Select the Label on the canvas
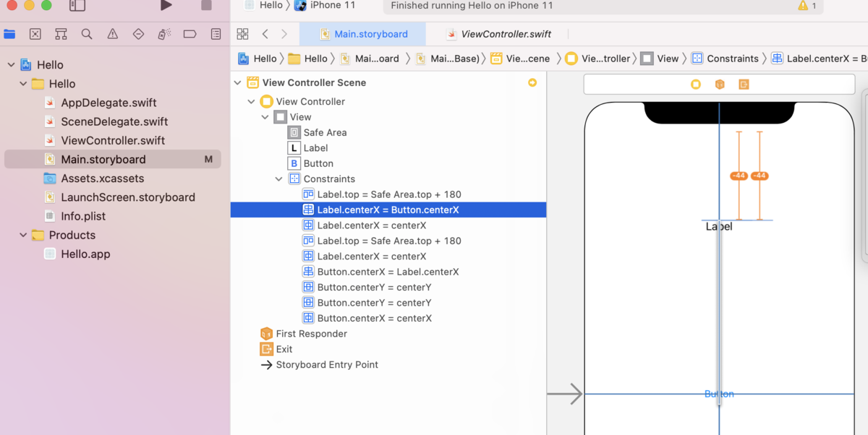Screen dimensions: 868x435 (719, 226)
